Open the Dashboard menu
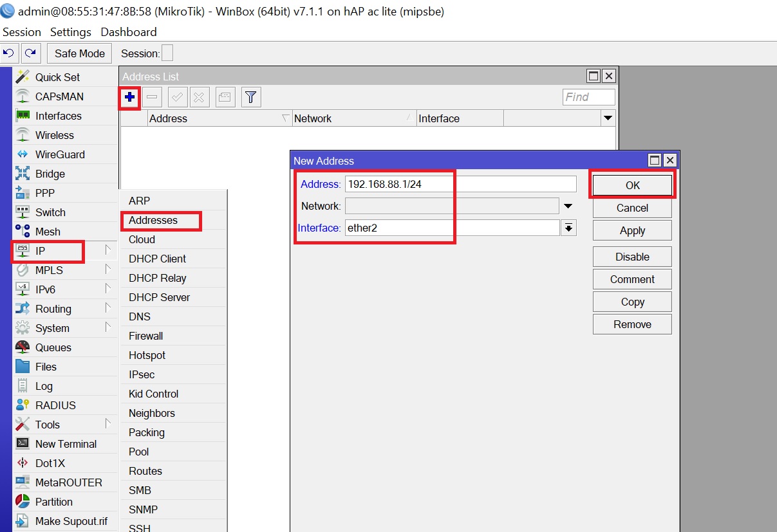The height and width of the screenshot is (532, 777). [129, 32]
